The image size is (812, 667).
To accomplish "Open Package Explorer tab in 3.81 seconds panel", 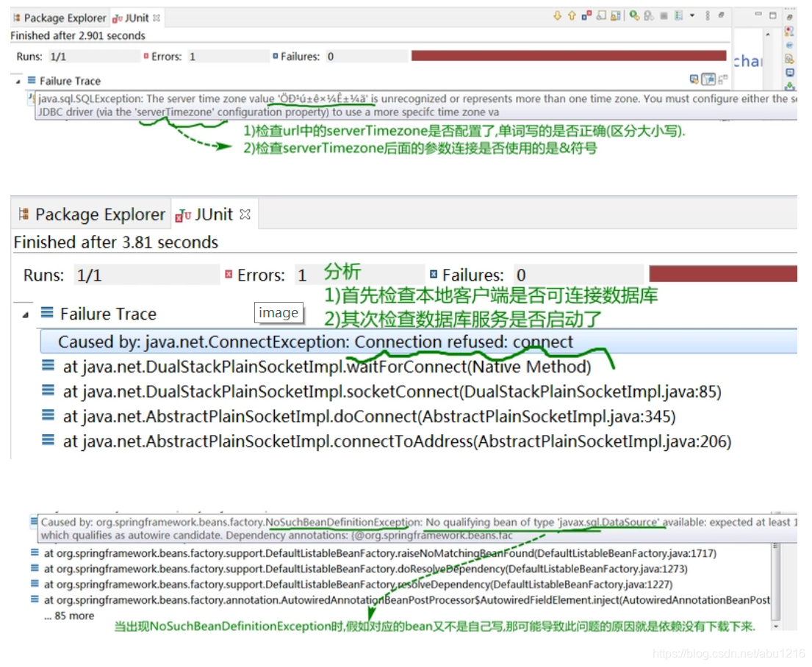I will (91, 214).
